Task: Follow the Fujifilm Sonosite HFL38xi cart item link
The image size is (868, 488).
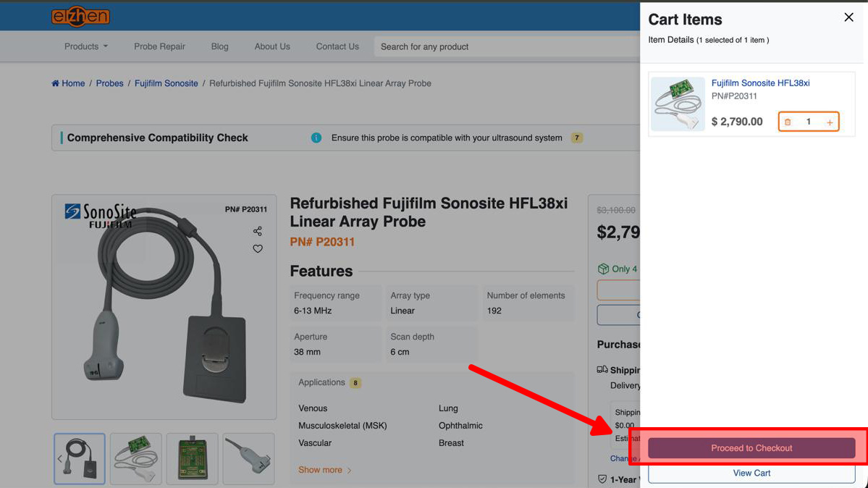Action: tap(760, 83)
